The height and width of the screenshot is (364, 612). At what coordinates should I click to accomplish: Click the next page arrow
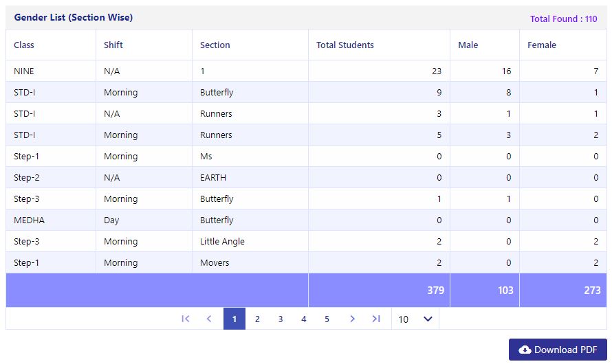(352, 319)
